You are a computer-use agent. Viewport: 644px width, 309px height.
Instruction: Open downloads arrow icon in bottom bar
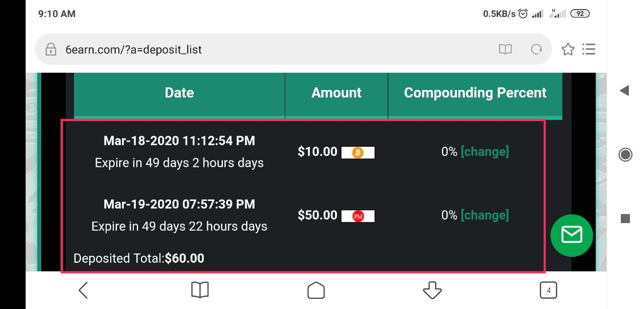click(432, 290)
